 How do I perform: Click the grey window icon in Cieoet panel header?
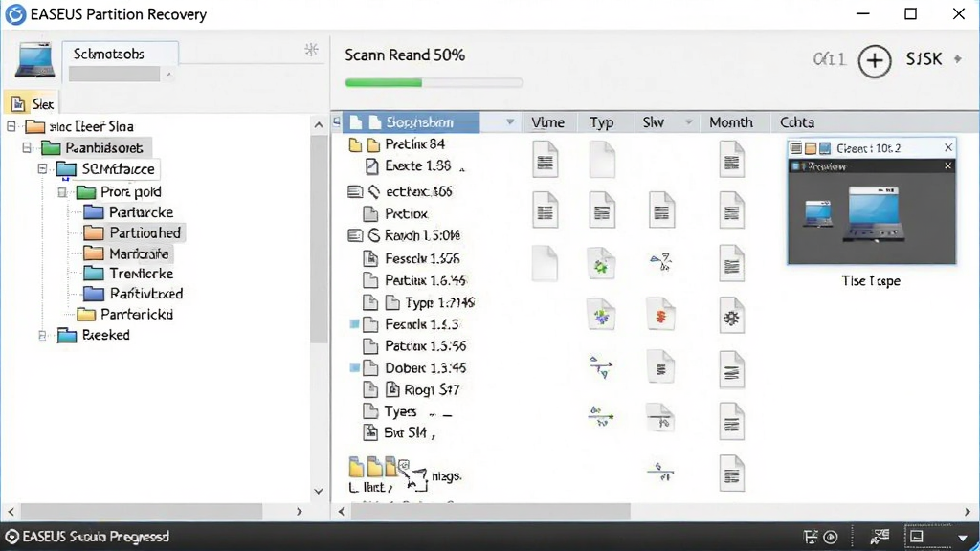point(796,148)
